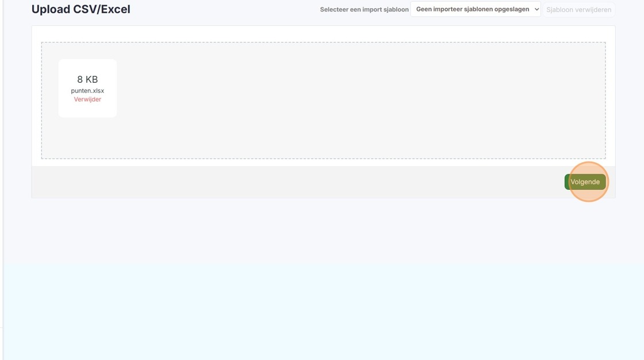The image size is (644, 360).
Task: Click the 8 KB file size label
Action: (x=87, y=79)
